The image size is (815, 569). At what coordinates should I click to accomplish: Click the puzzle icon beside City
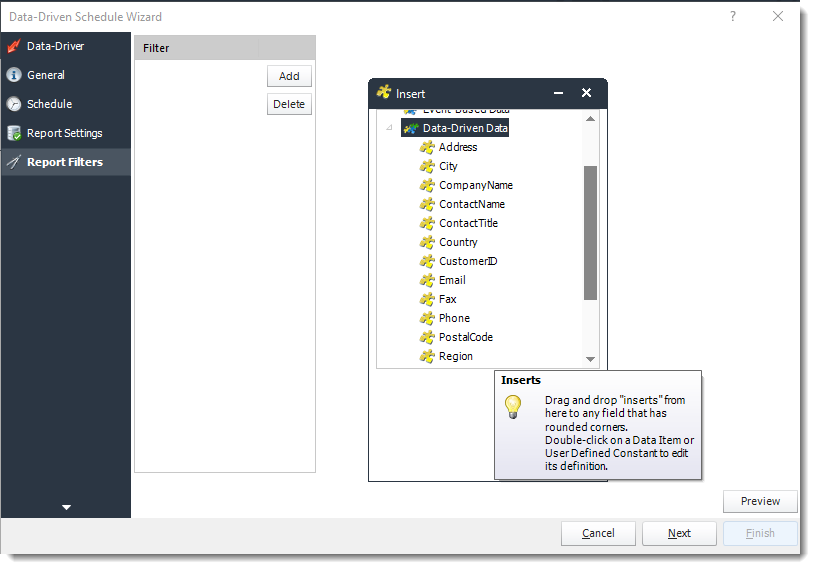427,166
